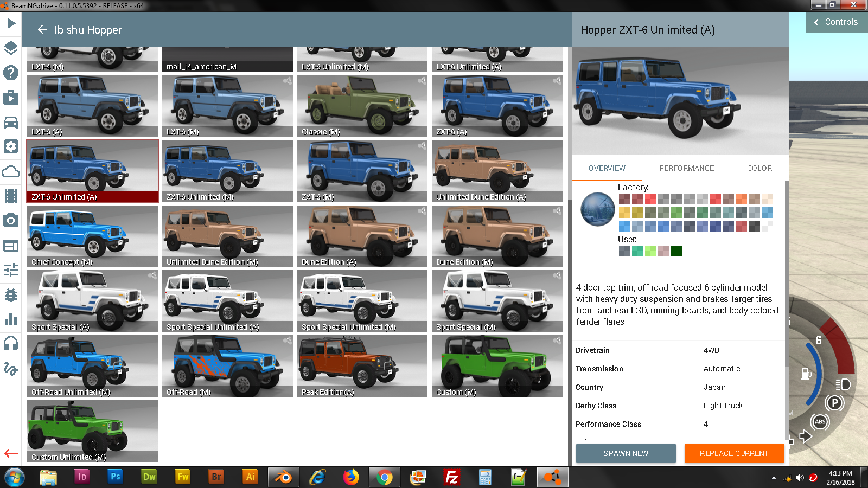
Task: Select the Off-Road (M) configuration
Action: (x=227, y=366)
